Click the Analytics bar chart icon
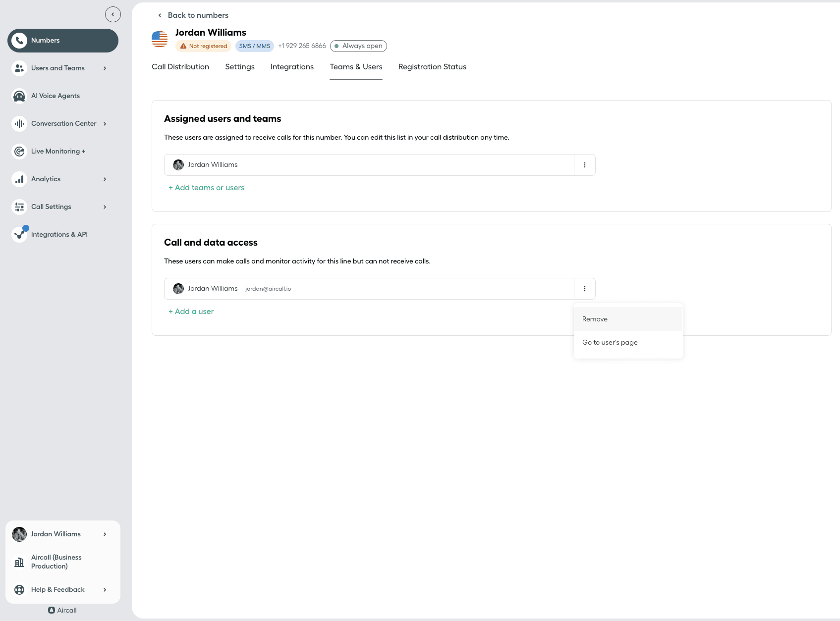The height and width of the screenshot is (621, 840). [19, 179]
